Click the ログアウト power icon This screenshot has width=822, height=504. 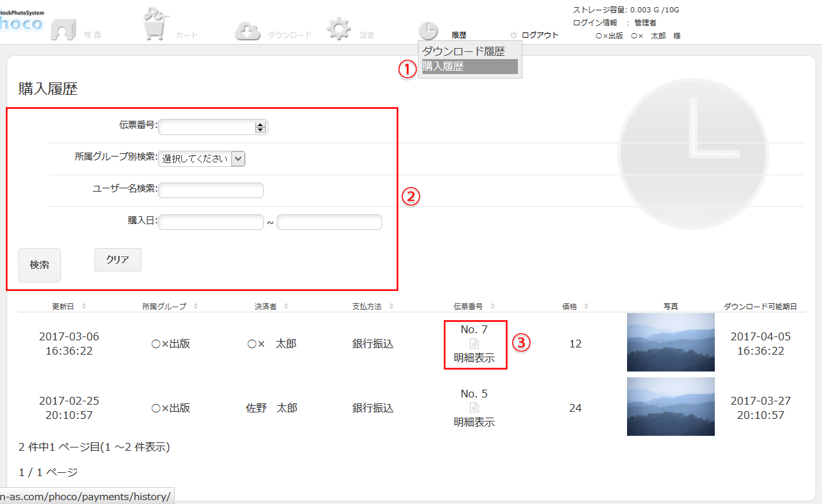[513, 35]
